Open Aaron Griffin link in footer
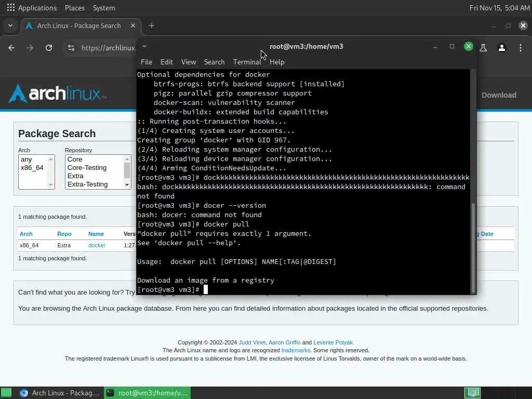The image size is (532, 399). click(284, 342)
